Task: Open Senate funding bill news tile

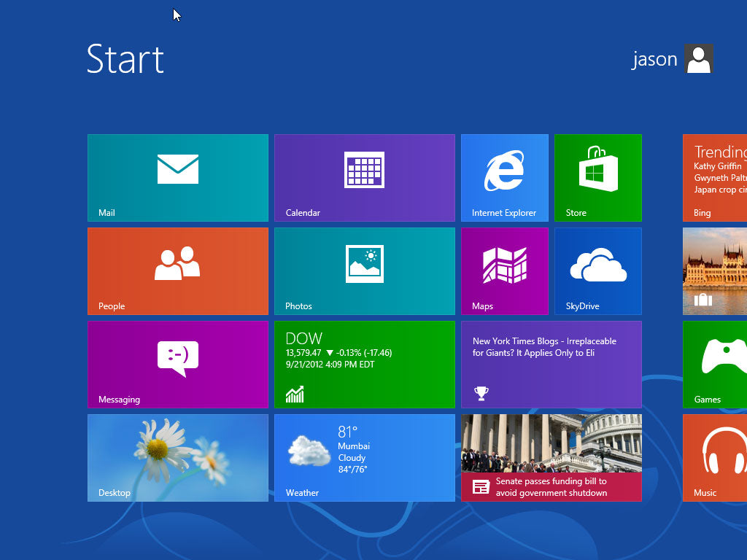Action: click(551, 457)
